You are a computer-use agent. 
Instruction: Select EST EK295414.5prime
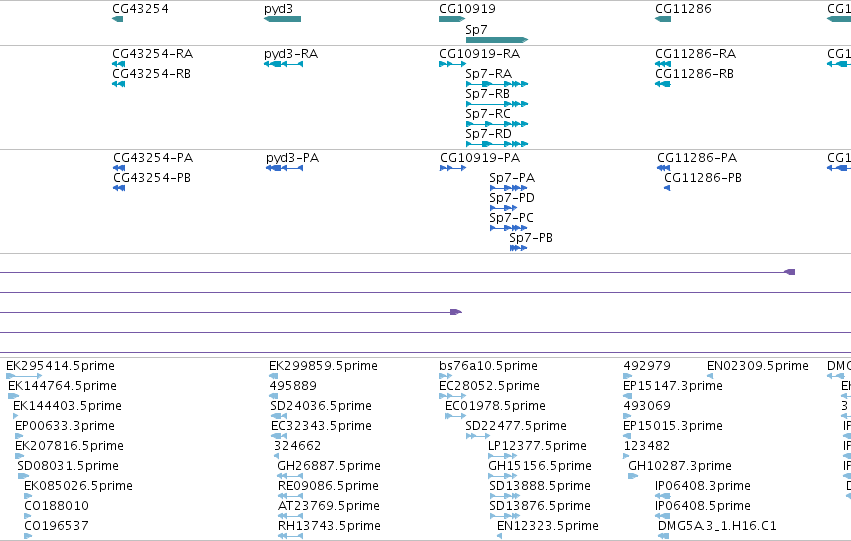24,376
